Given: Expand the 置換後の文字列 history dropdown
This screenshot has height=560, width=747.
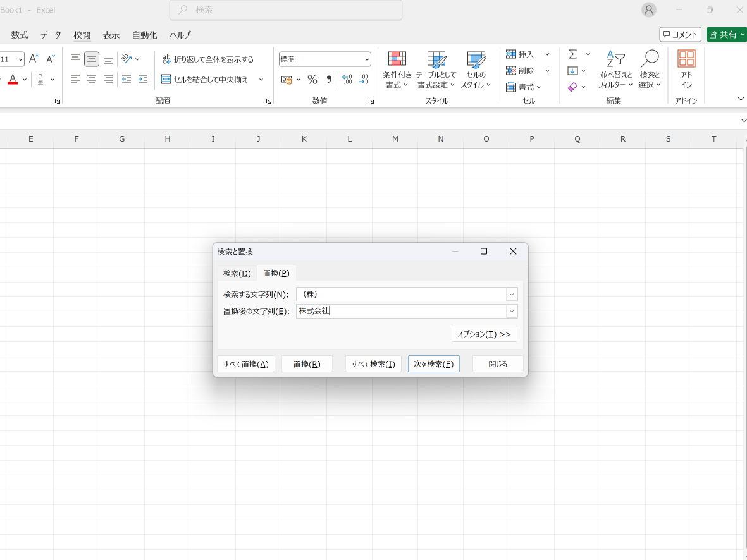Looking at the screenshot, I should [x=512, y=311].
